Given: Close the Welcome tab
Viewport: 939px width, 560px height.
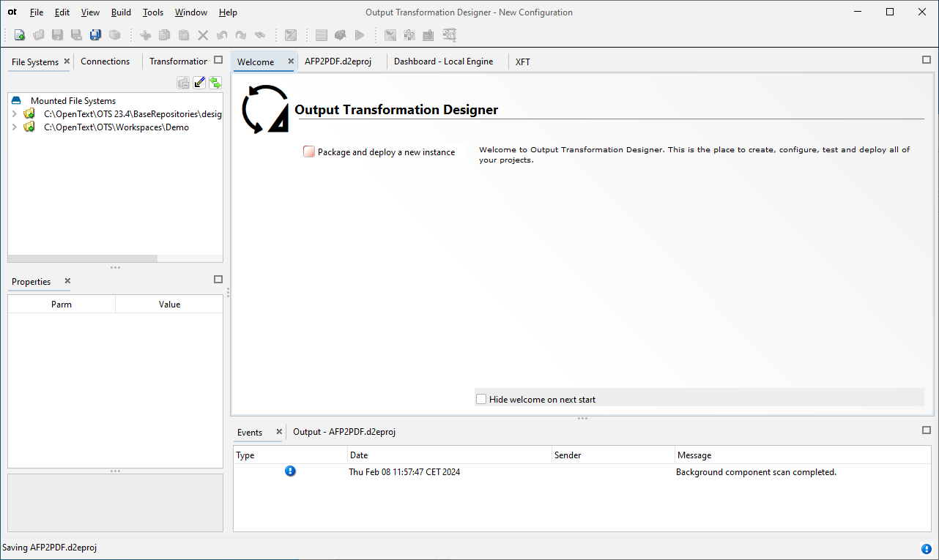Looking at the screenshot, I should click(291, 61).
